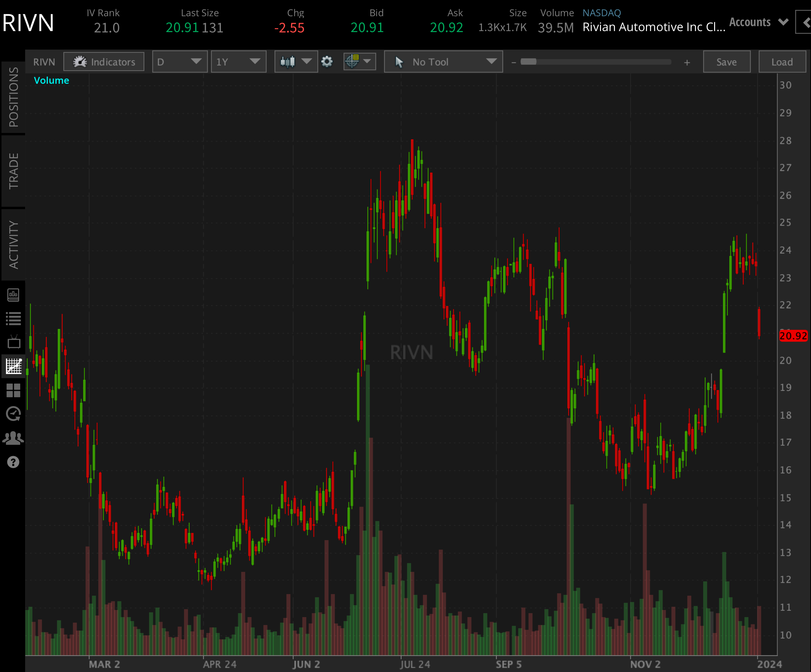Screen dimensions: 811x672
Task: Switch to the POSITIONS side tab
Action: 13,97
